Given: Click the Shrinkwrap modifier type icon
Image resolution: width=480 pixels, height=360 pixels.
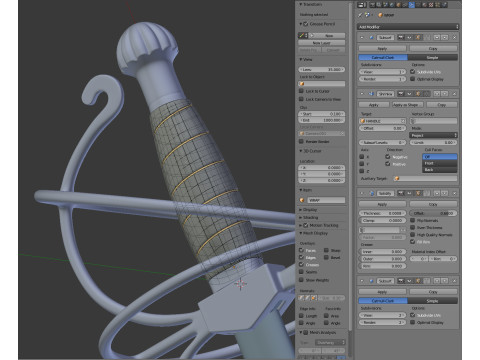Looking at the screenshot, I should [371, 94].
